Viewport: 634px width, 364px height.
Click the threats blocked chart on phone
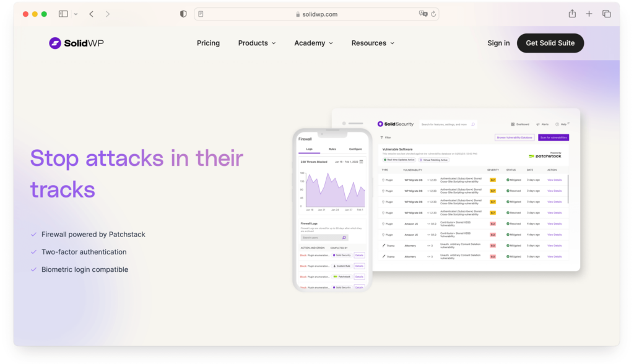[x=332, y=190]
